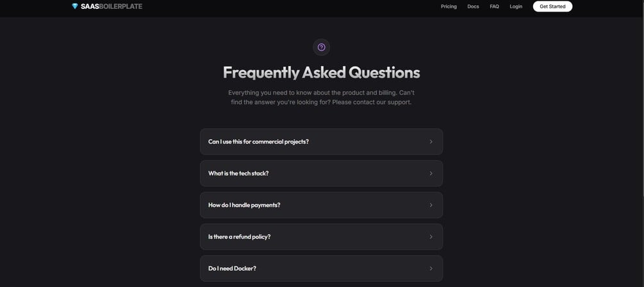Show the "Do I need Docker?" answer
The image size is (644, 287).
pyautogui.click(x=232, y=268)
